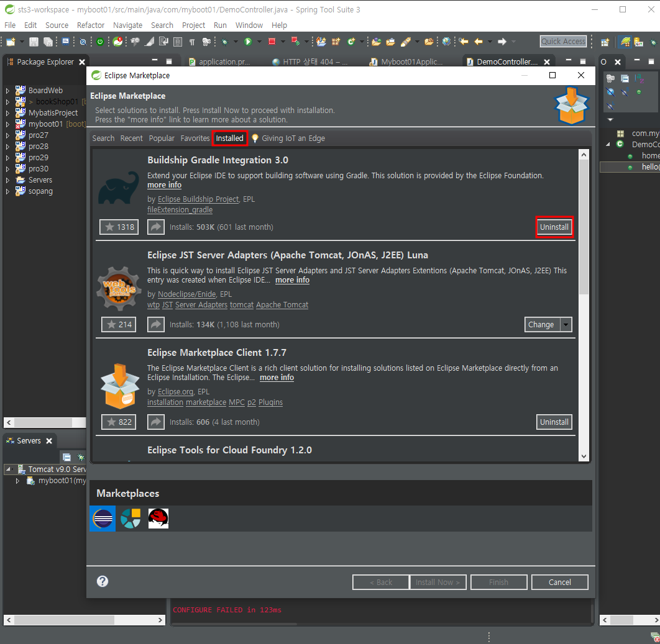Open the Window menu
660x644 pixels.
coord(249,25)
